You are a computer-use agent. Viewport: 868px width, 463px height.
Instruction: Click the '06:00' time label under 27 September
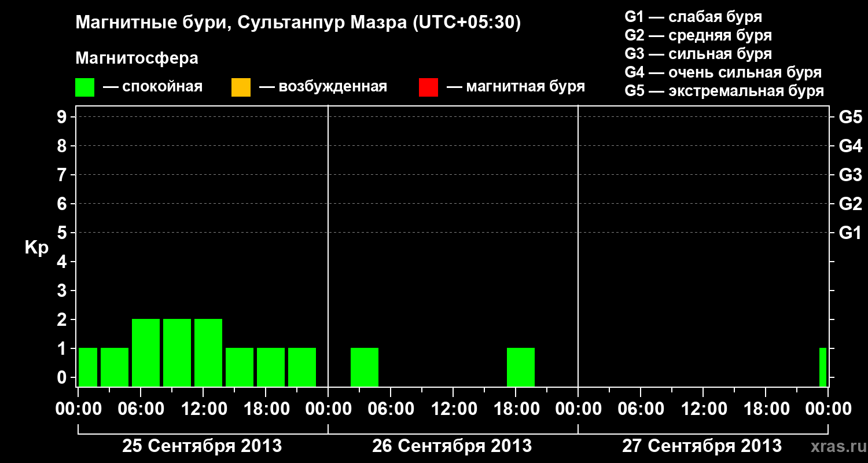641,409
